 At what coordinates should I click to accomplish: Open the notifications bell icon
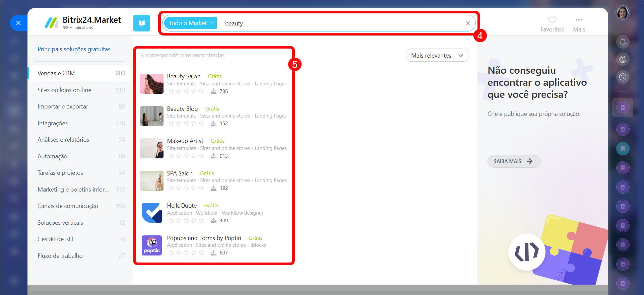pyautogui.click(x=623, y=42)
